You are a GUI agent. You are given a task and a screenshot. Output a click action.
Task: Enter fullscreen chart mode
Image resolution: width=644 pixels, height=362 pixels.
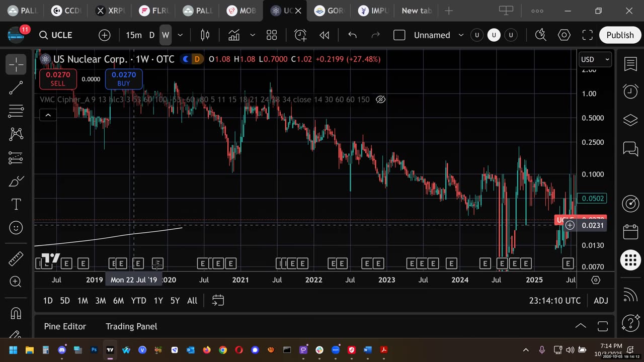coord(587,35)
